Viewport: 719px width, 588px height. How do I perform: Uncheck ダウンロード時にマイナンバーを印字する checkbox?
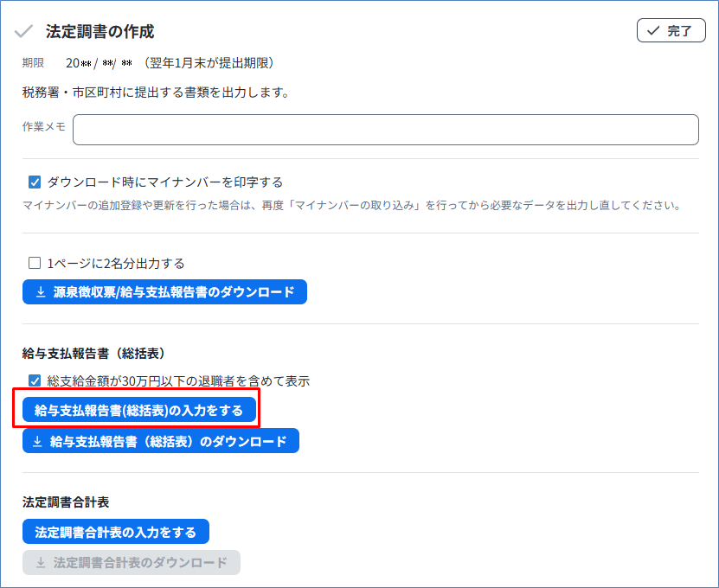35,182
